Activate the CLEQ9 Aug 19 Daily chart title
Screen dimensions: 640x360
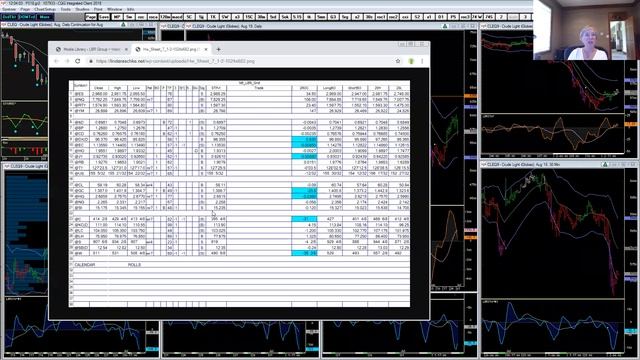pos(227,26)
